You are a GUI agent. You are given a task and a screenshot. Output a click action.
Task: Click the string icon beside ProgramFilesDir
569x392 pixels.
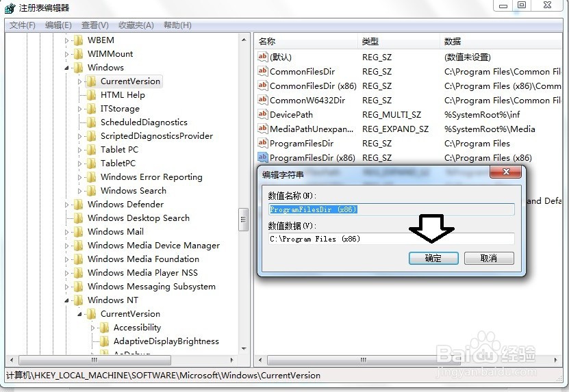[x=262, y=143]
